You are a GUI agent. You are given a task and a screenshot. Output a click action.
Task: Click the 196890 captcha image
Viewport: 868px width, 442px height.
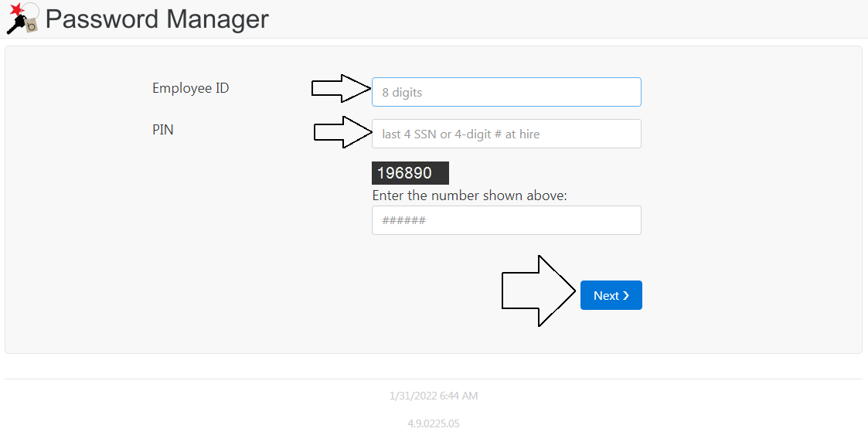410,173
